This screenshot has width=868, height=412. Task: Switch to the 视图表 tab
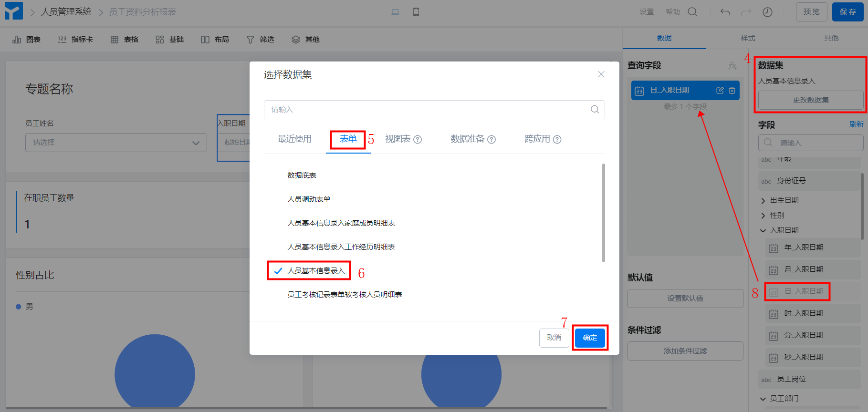[398, 139]
